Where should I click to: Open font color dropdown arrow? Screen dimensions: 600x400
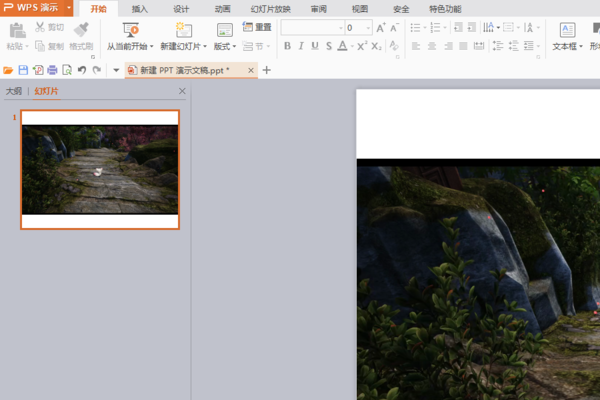coord(352,47)
